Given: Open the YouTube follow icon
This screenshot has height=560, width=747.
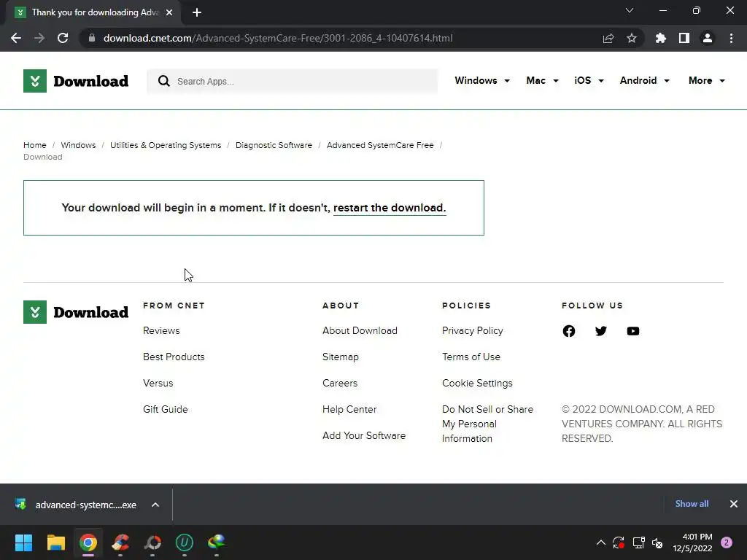Looking at the screenshot, I should click(x=633, y=331).
